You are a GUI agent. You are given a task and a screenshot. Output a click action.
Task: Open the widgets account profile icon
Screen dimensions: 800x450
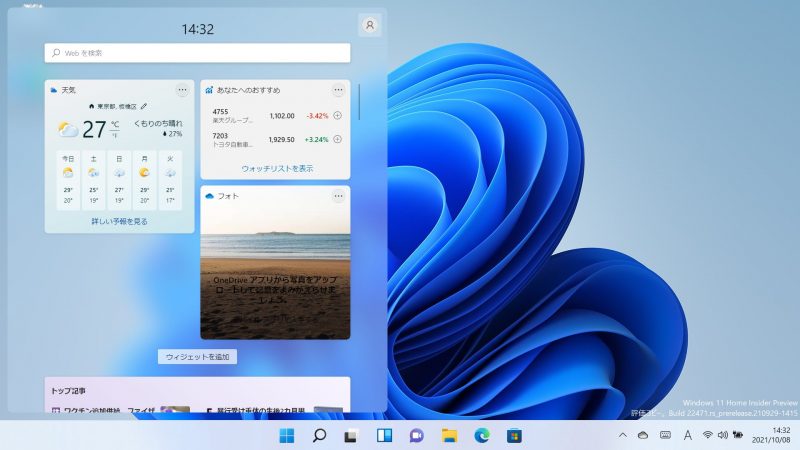pyautogui.click(x=370, y=25)
